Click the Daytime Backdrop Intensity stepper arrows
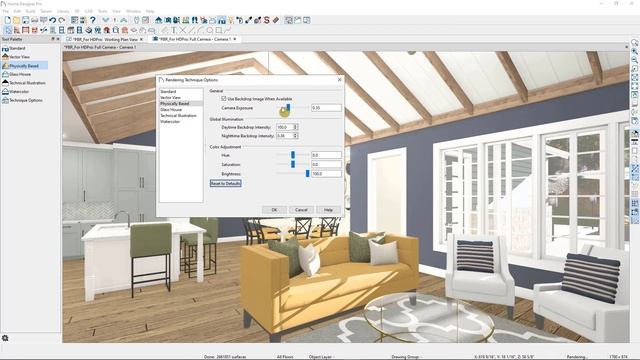The height and width of the screenshot is (360, 640). pyautogui.click(x=296, y=127)
